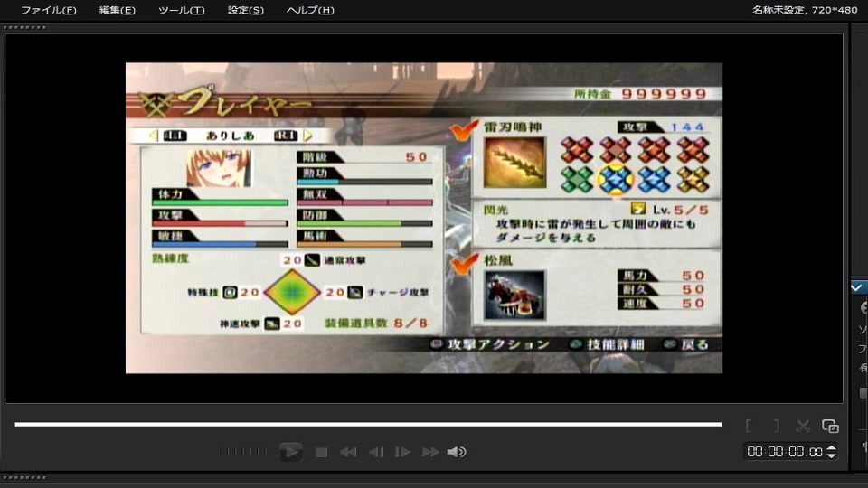Open the 編集(E) menu
This screenshot has height=488, width=868.
coord(117,10)
